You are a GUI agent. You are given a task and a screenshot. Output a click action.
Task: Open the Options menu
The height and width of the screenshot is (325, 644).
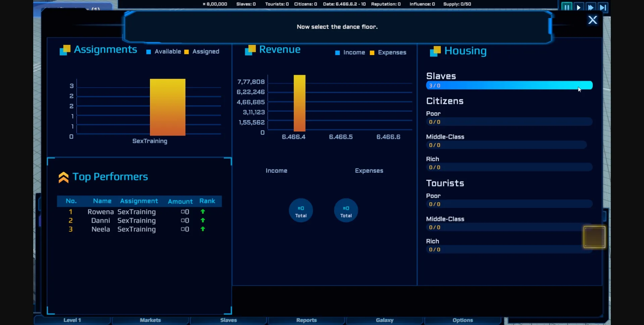coord(463,320)
